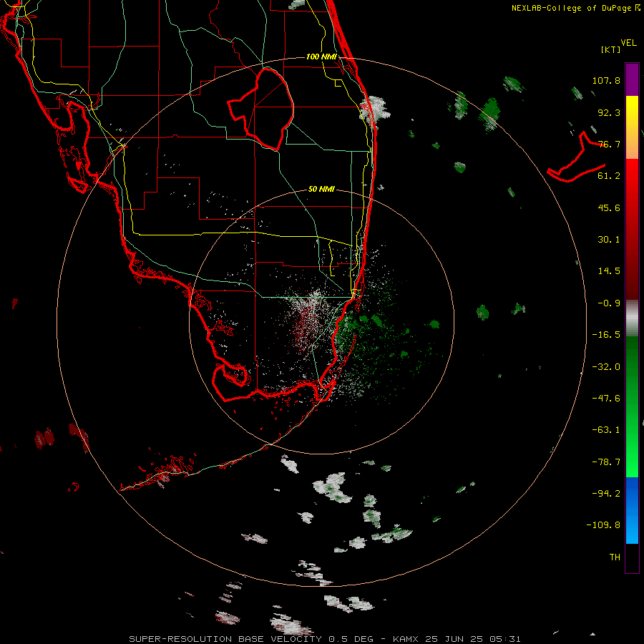Click the -32.0 legend value

click(x=606, y=367)
